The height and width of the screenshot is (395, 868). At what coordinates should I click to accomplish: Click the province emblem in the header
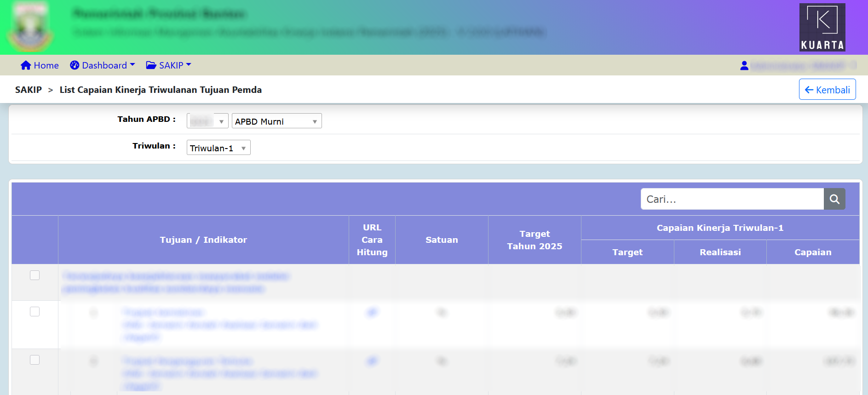[30, 27]
